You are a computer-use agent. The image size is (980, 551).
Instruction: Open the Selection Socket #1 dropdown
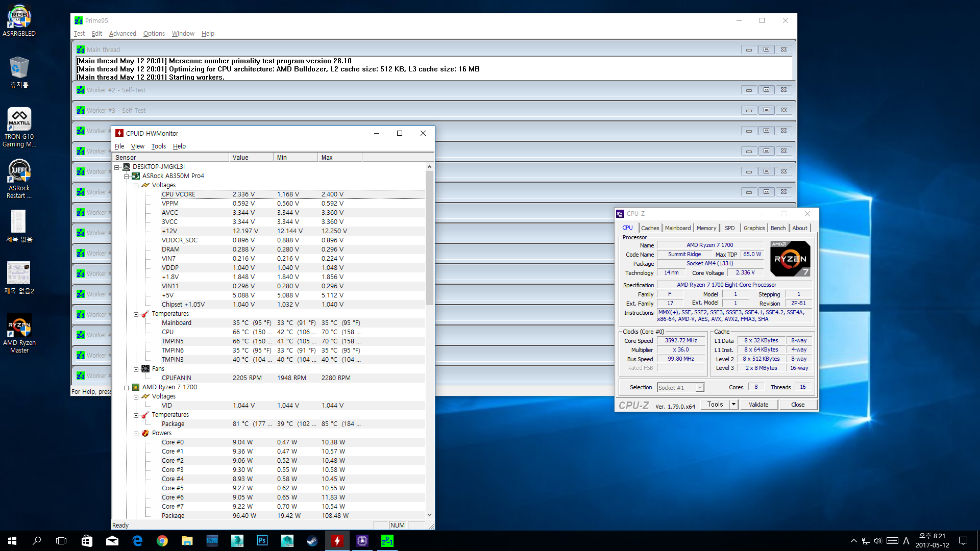pyautogui.click(x=681, y=388)
